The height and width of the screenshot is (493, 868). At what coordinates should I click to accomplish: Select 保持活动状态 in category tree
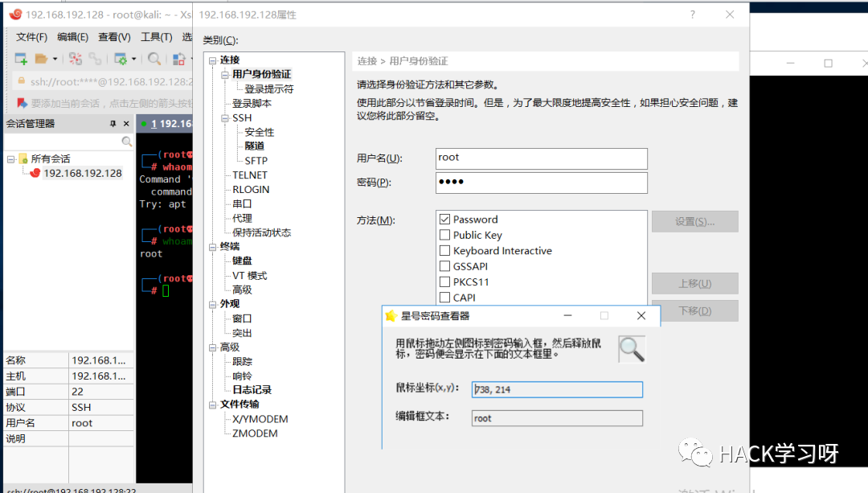(261, 232)
